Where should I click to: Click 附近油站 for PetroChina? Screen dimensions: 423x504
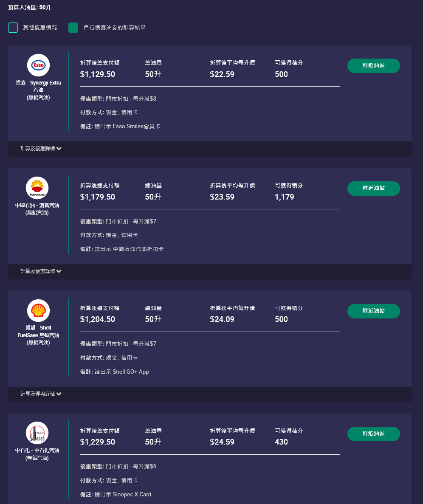coord(373,189)
